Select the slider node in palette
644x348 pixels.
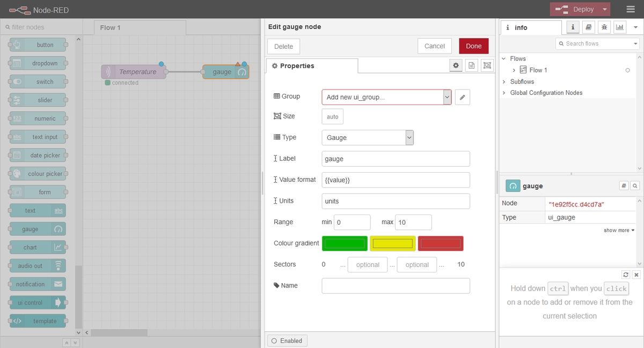38,100
